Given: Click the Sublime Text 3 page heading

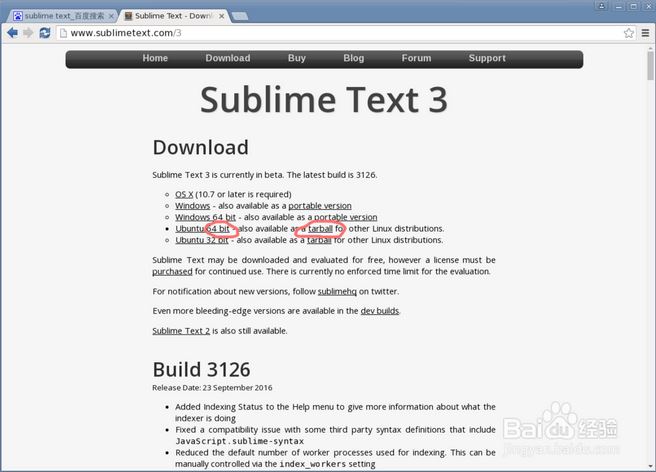Looking at the screenshot, I should pyautogui.click(x=324, y=100).
